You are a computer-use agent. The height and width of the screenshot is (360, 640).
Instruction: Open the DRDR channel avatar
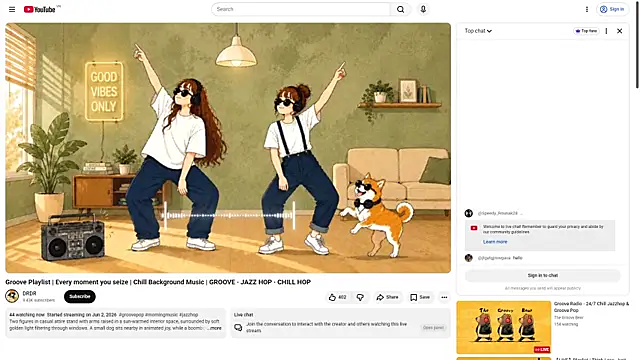pos(12,296)
